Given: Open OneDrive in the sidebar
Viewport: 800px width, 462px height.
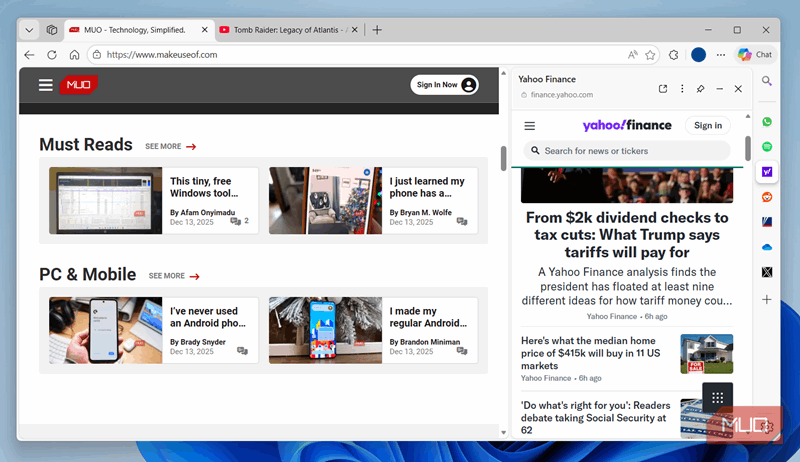Looking at the screenshot, I should 767,247.
